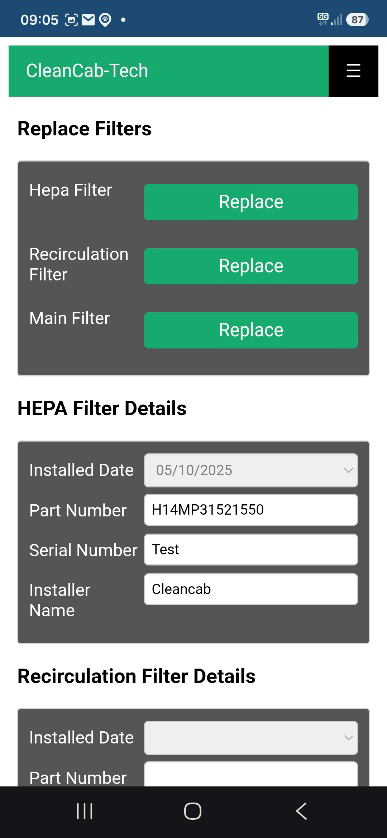The height and width of the screenshot is (838, 387).
Task: Tap the Android home button icon
Action: [x=192, y=811]
